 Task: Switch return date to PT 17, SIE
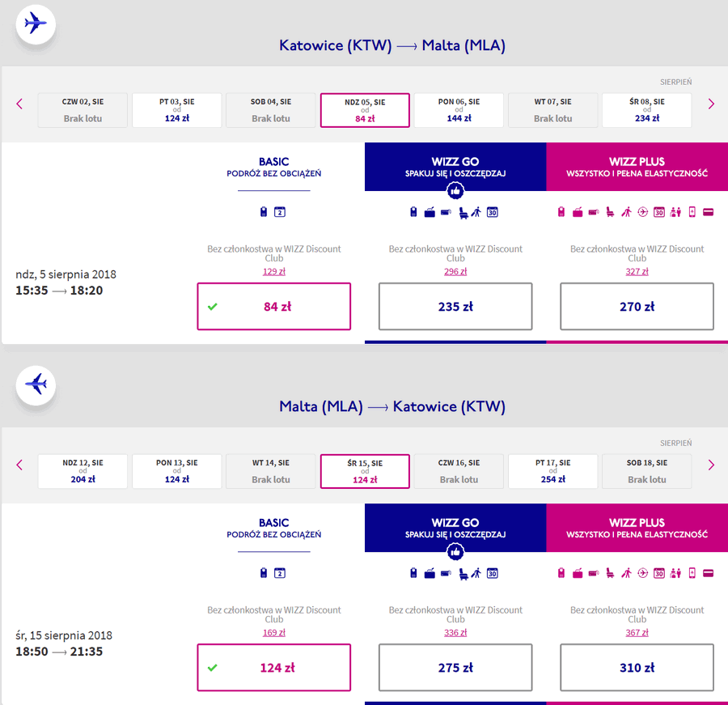552,471
